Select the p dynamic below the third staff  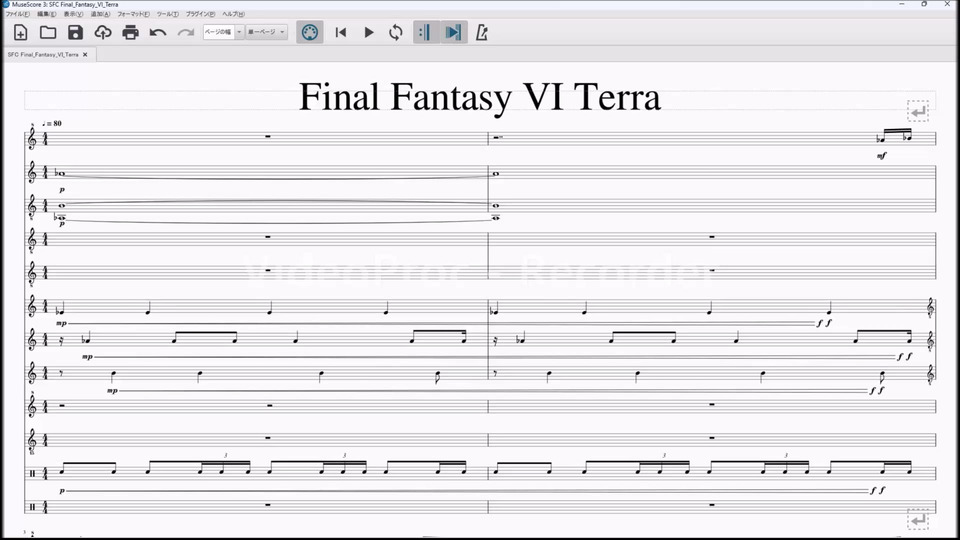pos(62,224)
